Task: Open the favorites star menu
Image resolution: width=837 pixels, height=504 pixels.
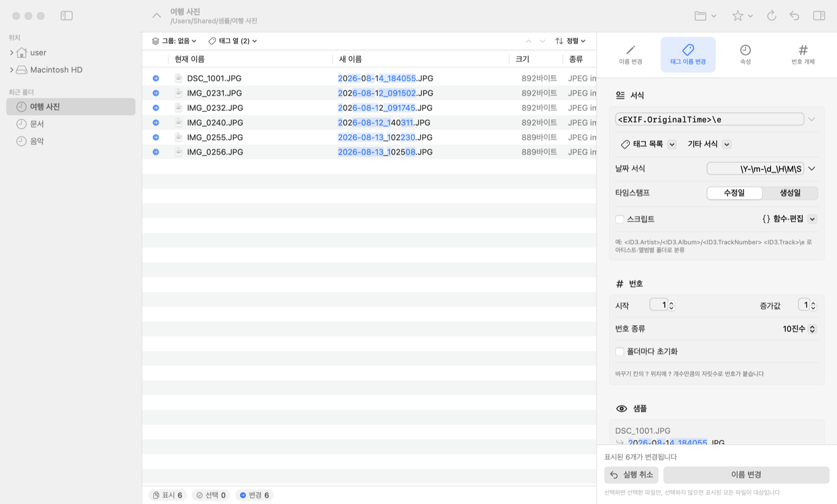Action: pos(742,16)
